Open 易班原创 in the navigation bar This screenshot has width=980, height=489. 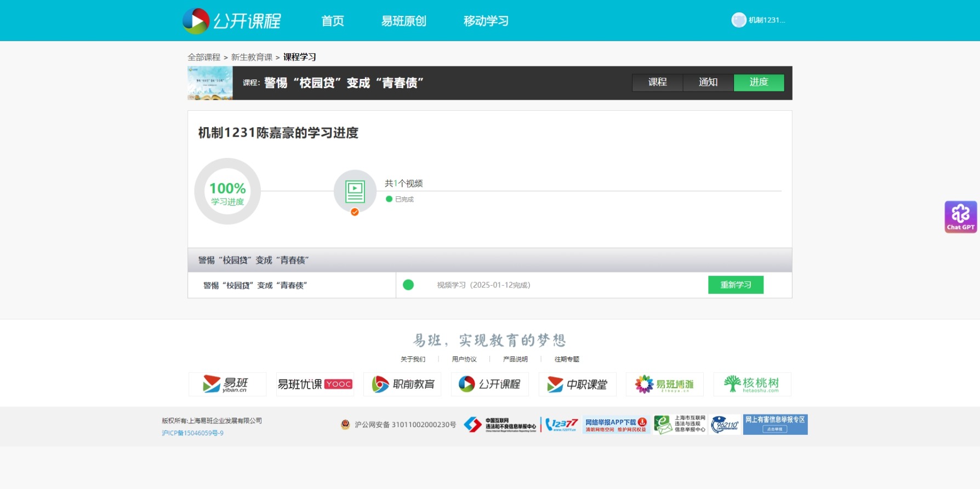404,21
